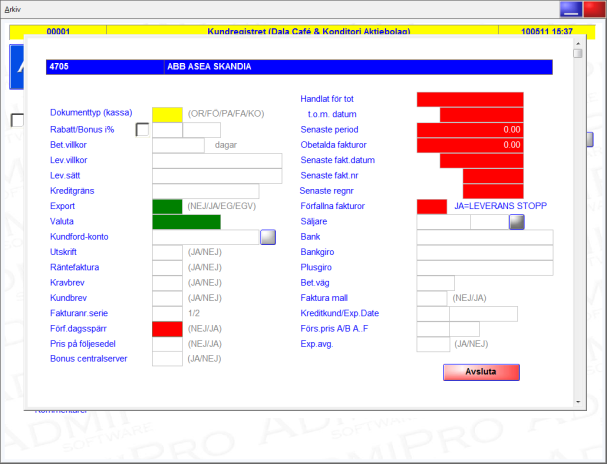Click the Senaste fakt.nr field

point(493,176)
